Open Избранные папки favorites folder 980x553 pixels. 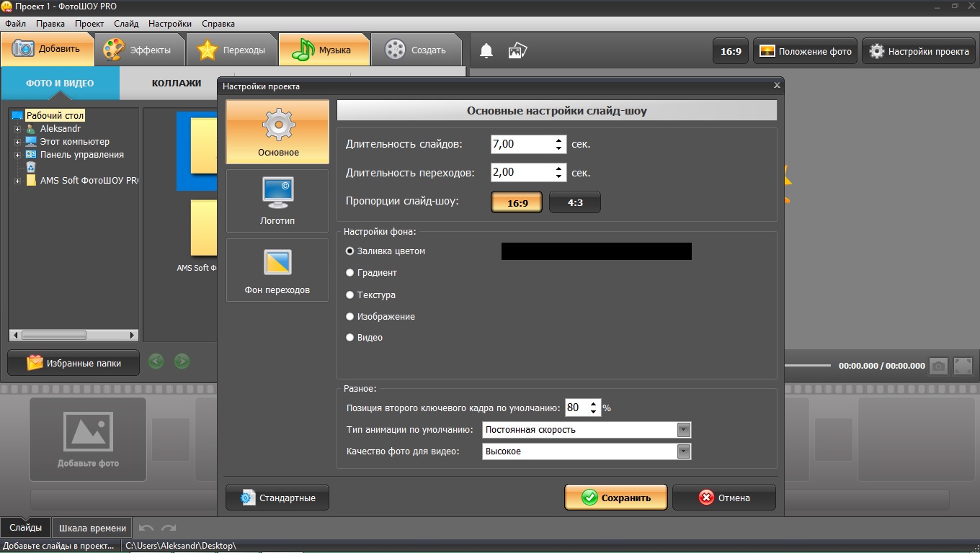pyautogui.click(x=73, y=363)
